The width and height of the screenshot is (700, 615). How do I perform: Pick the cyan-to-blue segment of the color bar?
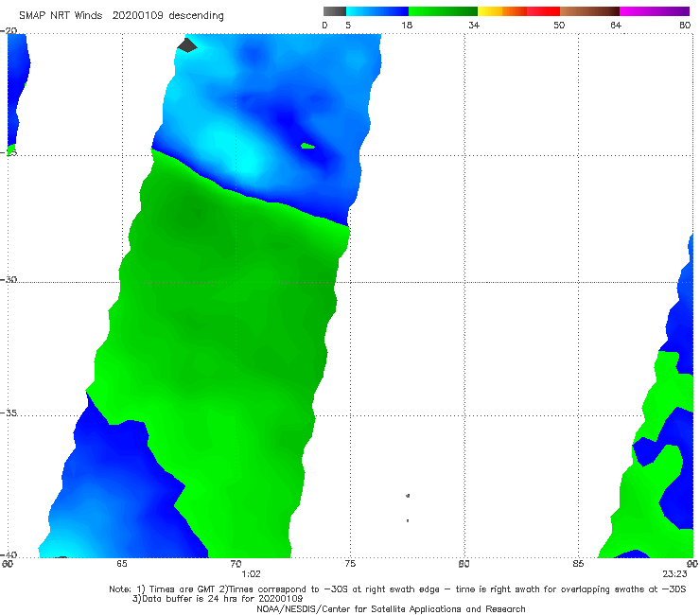[x=377, y=11]
